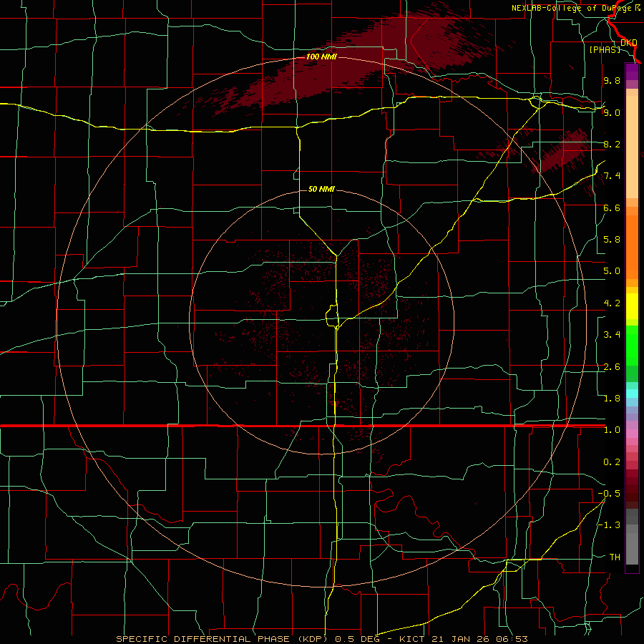The height and width of the screenshot is (644, 644).
Task: Click the 100 NMI range ring label
Action: 321,57
